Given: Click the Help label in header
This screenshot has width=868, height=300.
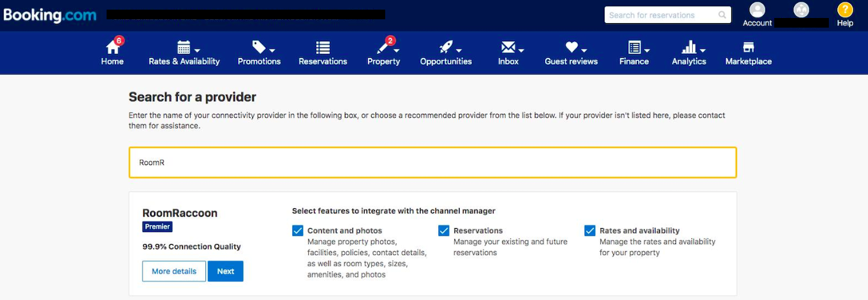Looking at the screenshot, I should point(845,23).
